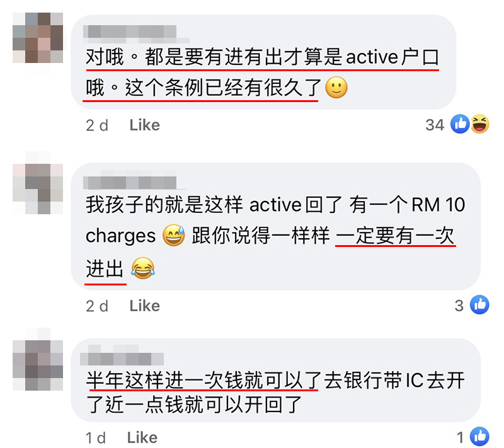Click the third commenter's blurred name
Image resolution: width=504 pixels, height=448 pixels.
tap(122, 355)
